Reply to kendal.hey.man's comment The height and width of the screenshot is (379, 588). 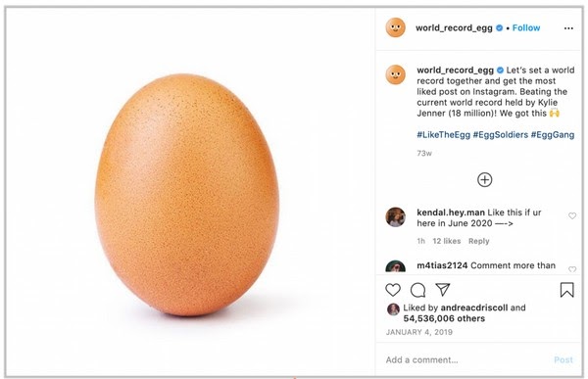[x=478, y=241]
